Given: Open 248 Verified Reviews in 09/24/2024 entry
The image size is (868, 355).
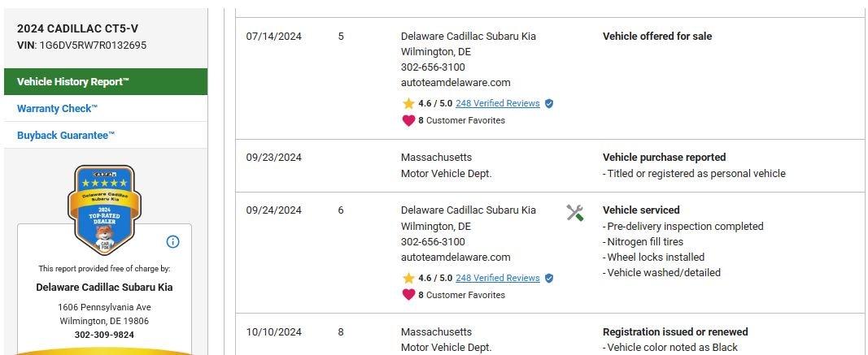Looking at the screenshot, I should click(497, 279).
